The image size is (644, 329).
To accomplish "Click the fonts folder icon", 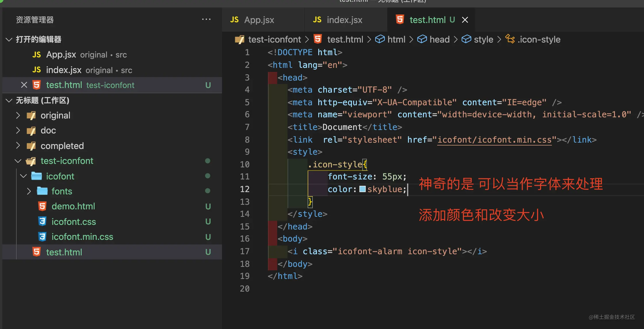I will click(42, 191).
